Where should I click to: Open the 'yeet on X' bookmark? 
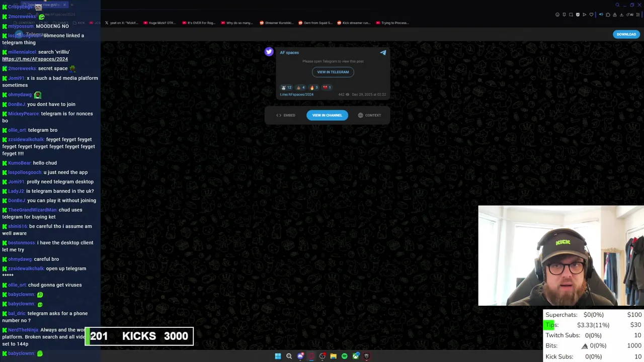point(121,23)
